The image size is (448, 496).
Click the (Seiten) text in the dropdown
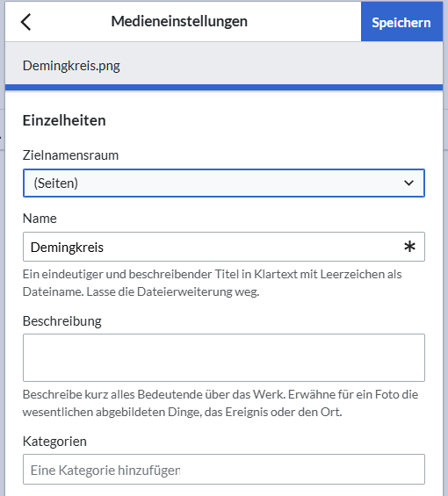tap(56, 183)
